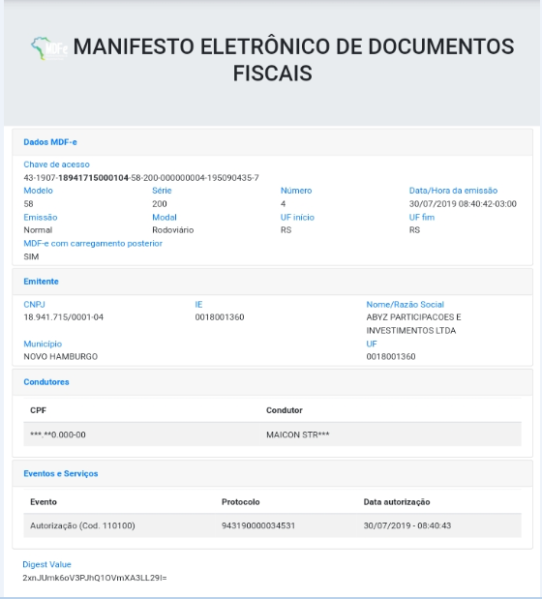Screen dimensions: 542x599
Task: Select emission timestamp 30/07/2019 08:40:42-03:00
Action: tap(463, 204)
